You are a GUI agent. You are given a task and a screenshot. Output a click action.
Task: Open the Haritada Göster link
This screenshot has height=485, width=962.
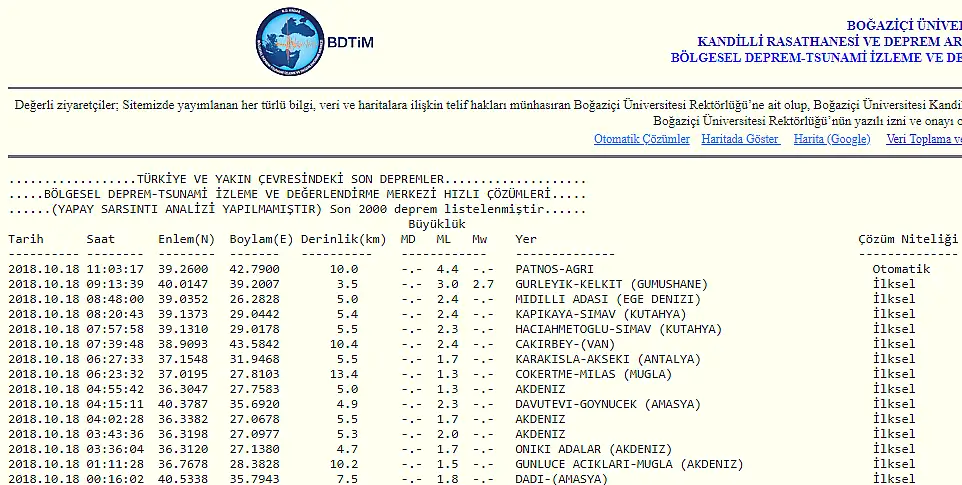[x=741, y=139]
